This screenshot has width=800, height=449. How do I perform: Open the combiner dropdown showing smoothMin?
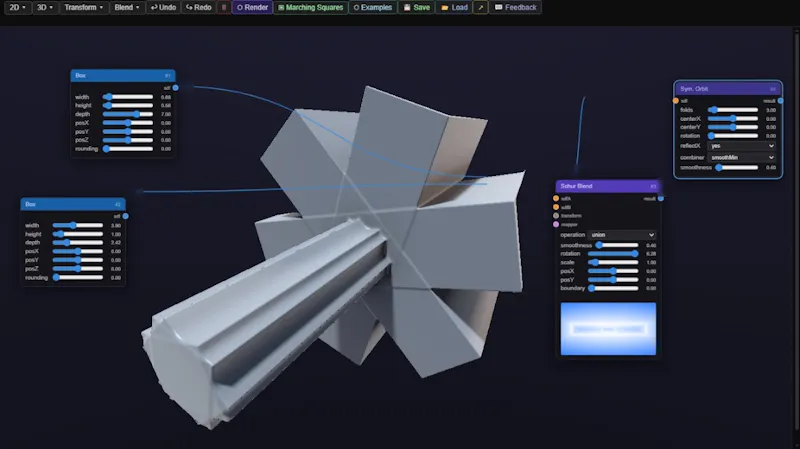(x=742, y=158)
